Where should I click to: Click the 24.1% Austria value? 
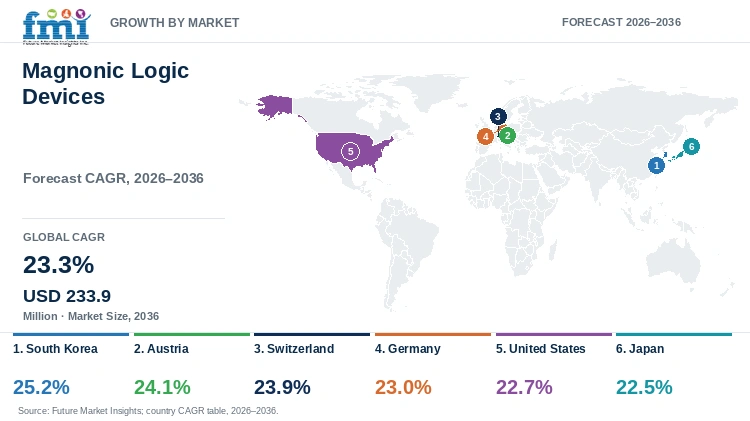pyautogui.click(x=162, y=387)
